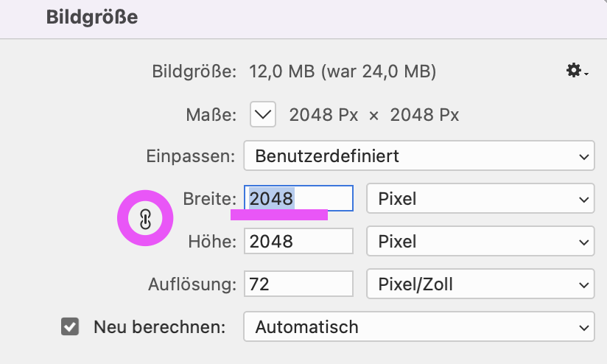Open the Höhe unit Pixel dropdown
Screen dimensions: 607x364
[480, 241]
